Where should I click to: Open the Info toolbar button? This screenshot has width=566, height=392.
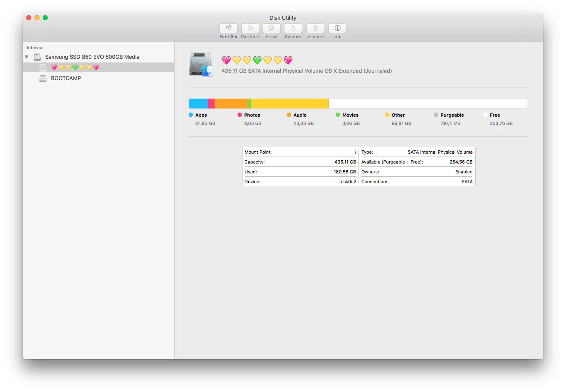tap(337, 28)
